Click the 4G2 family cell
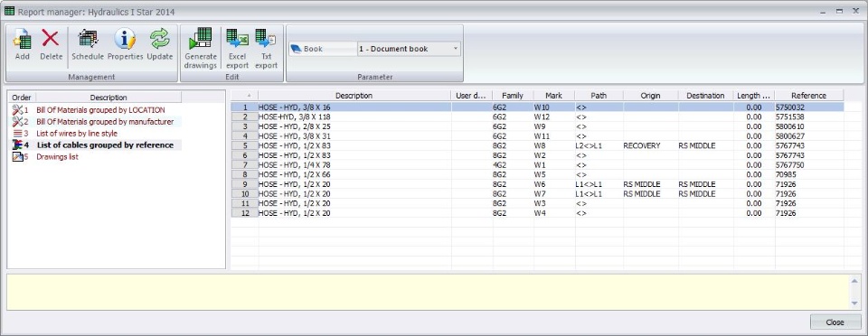The height and width of the screenshot is (336, 868). coord(513,164)
